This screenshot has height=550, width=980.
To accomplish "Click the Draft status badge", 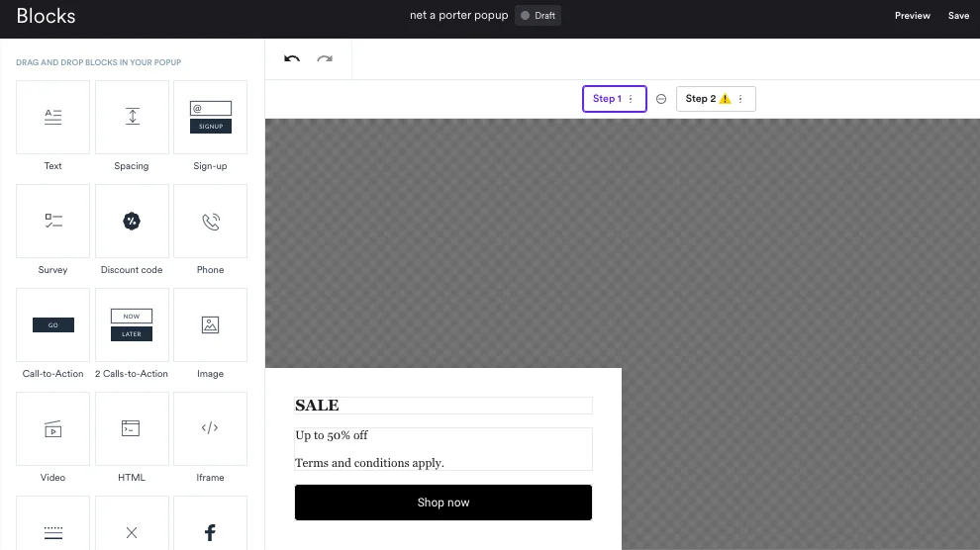I will [539, 16].
